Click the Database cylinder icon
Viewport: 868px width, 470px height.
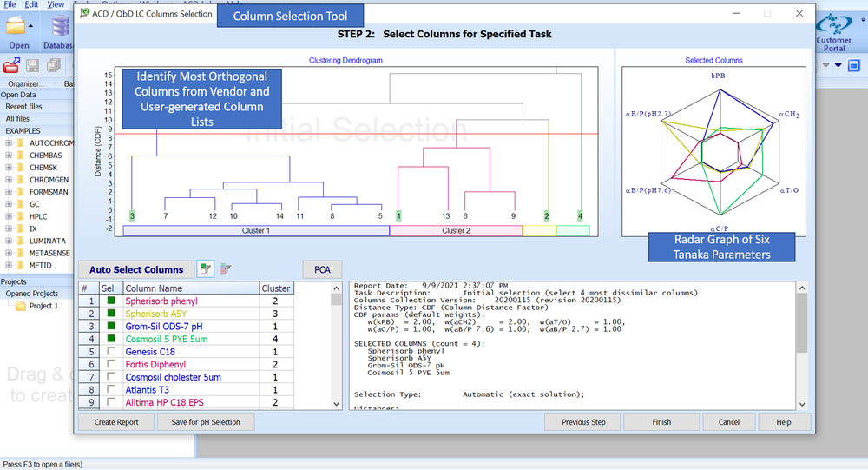click(60, 26)
